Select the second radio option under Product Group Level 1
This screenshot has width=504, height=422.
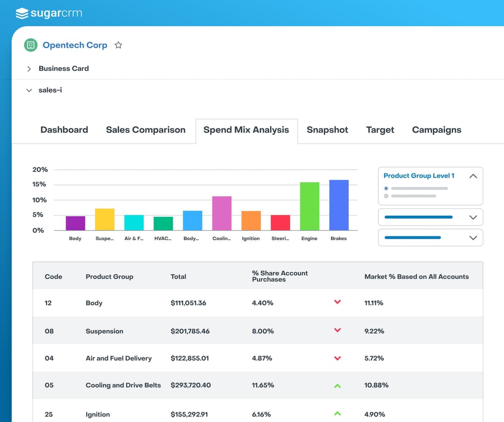[386, 196]
